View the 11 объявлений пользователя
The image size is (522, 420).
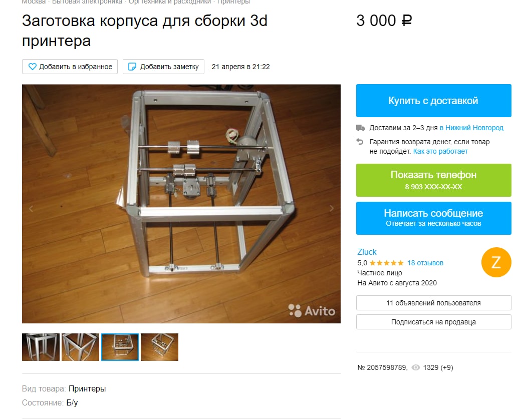(x=433, y=303)
